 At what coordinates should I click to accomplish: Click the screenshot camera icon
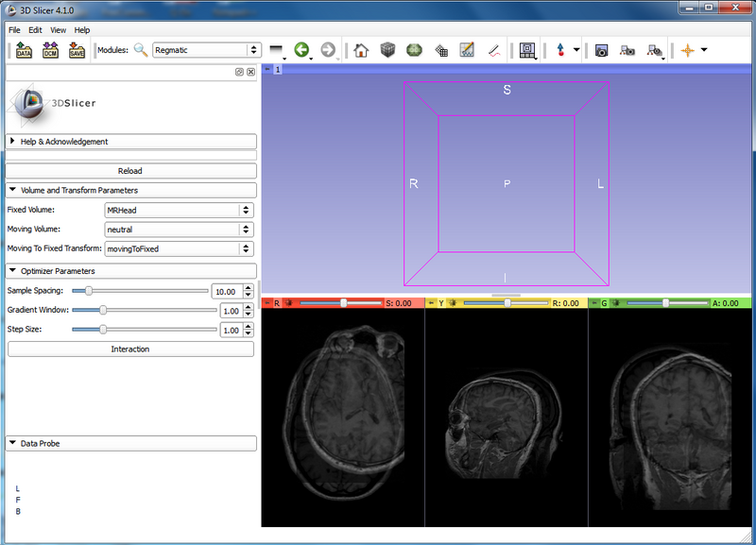pos(600,50)
